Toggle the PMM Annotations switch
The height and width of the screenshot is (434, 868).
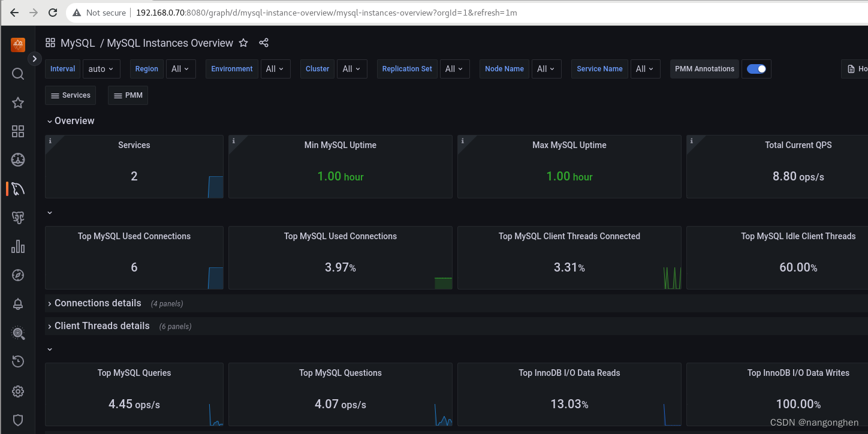[x=757, y=69]
